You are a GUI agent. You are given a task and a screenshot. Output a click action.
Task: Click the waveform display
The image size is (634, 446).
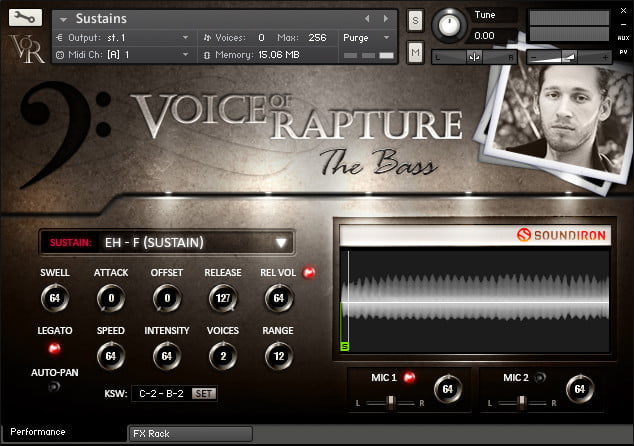point(475,301)
